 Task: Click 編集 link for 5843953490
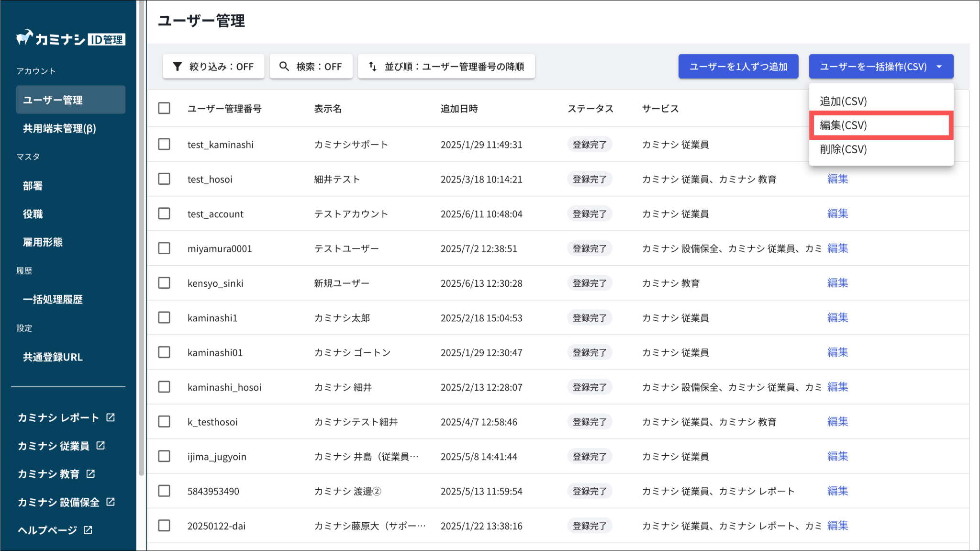(x=837, y=491)
